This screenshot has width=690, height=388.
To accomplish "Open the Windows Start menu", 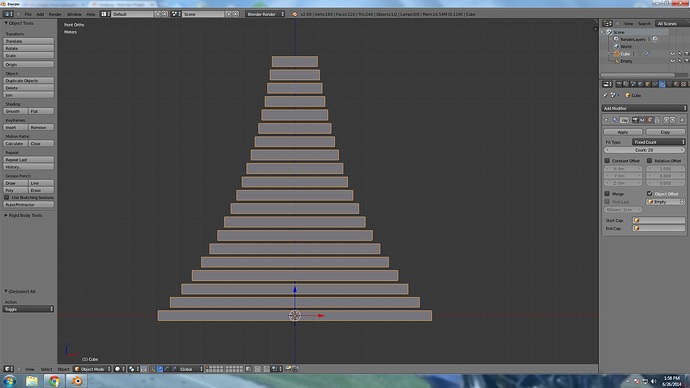I will click(10, 381).
